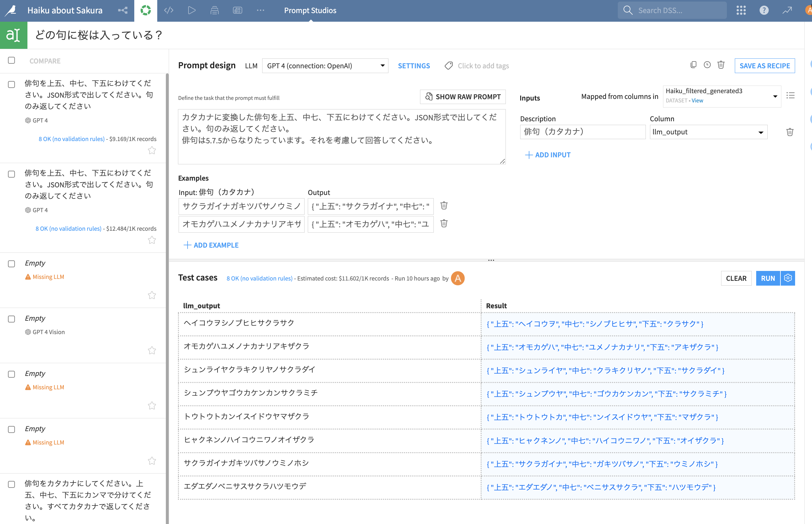Click the ADD EXAMPLE link
812x524 pixels.
[x=211, y=245]
